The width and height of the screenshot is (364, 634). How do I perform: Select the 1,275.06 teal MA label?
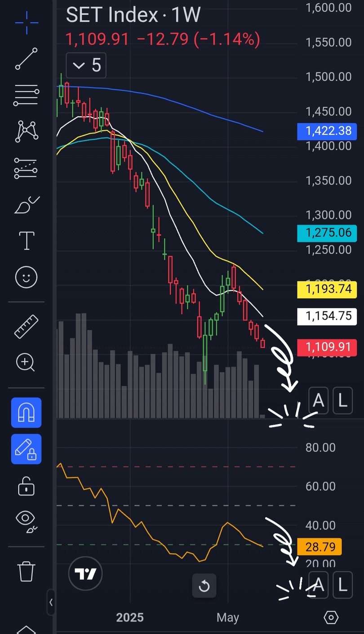[327, 233]
